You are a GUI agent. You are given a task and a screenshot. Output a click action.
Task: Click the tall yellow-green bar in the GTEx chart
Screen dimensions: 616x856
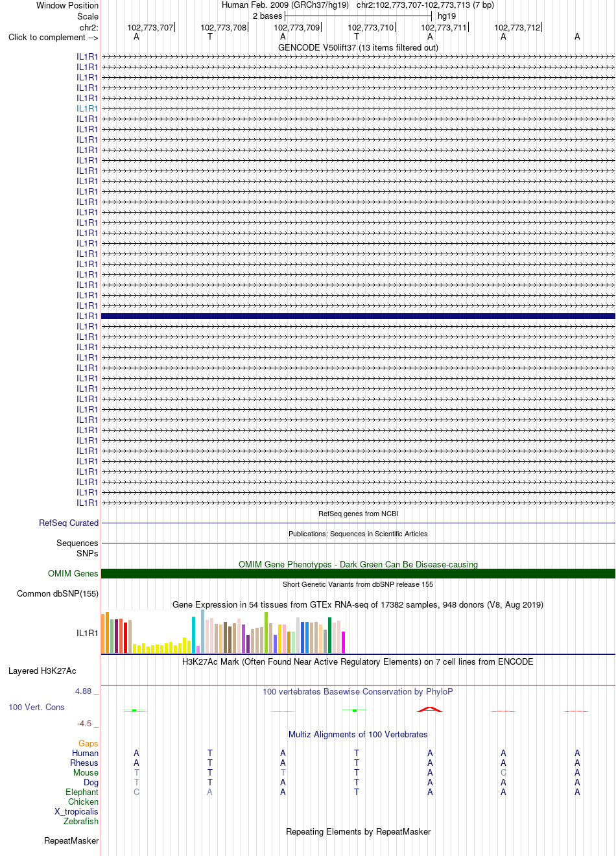point(266,632)
